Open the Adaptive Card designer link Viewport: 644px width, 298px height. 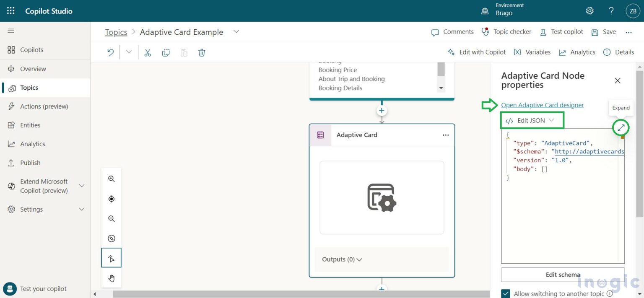coord(542,105)
